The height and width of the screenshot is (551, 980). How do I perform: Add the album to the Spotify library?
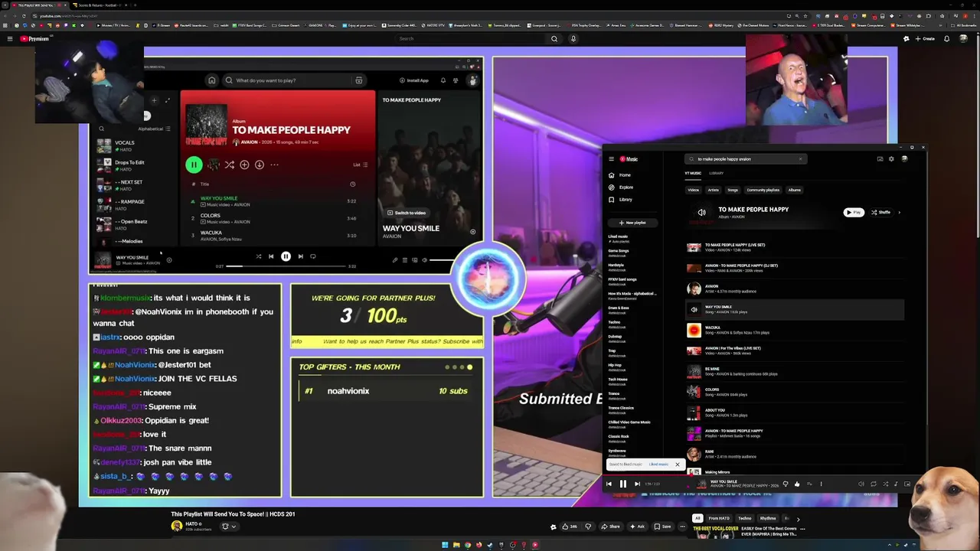(x=244, y=165)
